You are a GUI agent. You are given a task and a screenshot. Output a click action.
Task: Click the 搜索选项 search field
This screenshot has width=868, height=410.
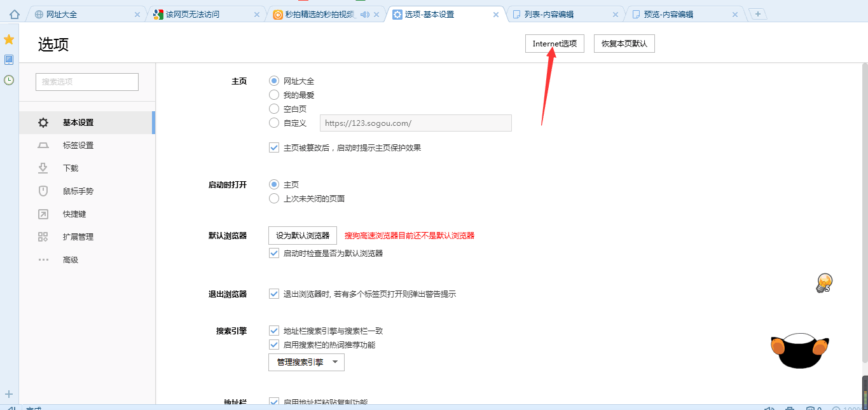tap(87, 82)
